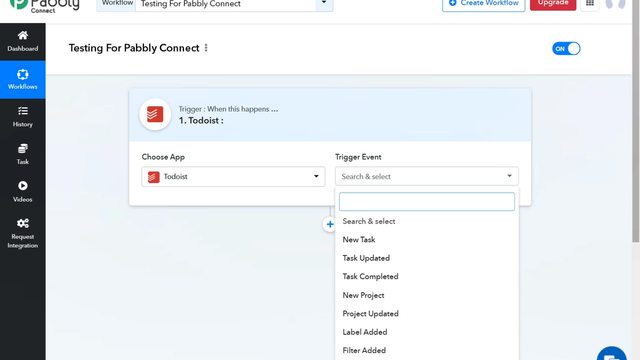The image size is (640, 360).
Task: Click the red Upgrade button
Action: click(x=553, y=3)
